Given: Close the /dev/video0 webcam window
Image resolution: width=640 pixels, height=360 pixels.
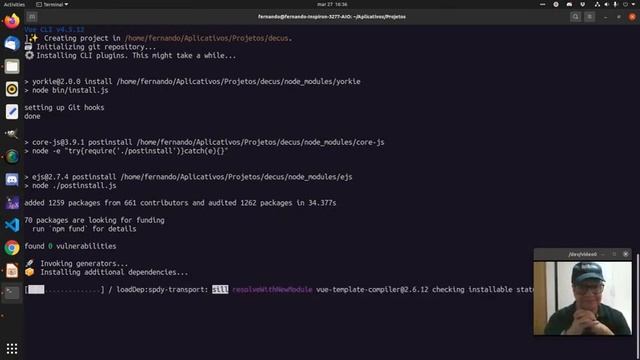Looking at the screenshot, I should point(626,254).
